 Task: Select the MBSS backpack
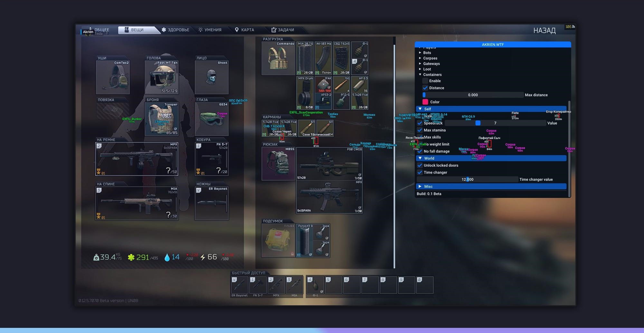point(279,164)
